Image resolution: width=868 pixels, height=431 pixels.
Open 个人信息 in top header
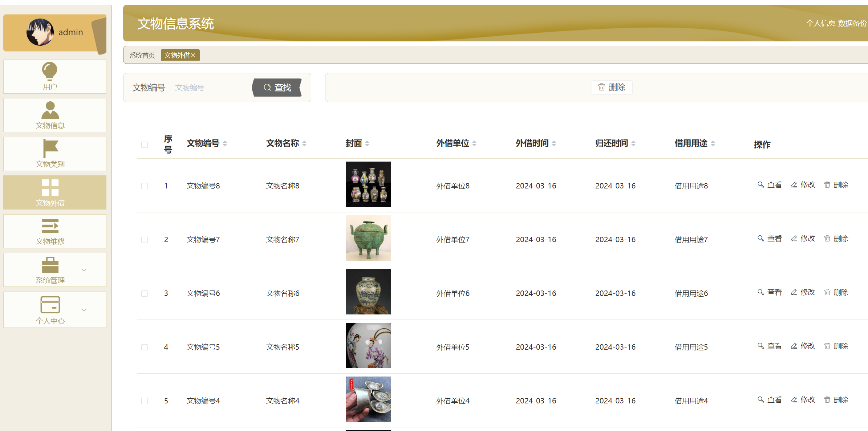pos(820,23)
